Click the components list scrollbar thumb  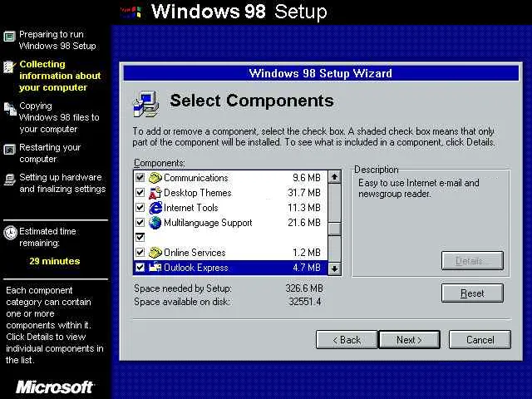tap(334, 229)
